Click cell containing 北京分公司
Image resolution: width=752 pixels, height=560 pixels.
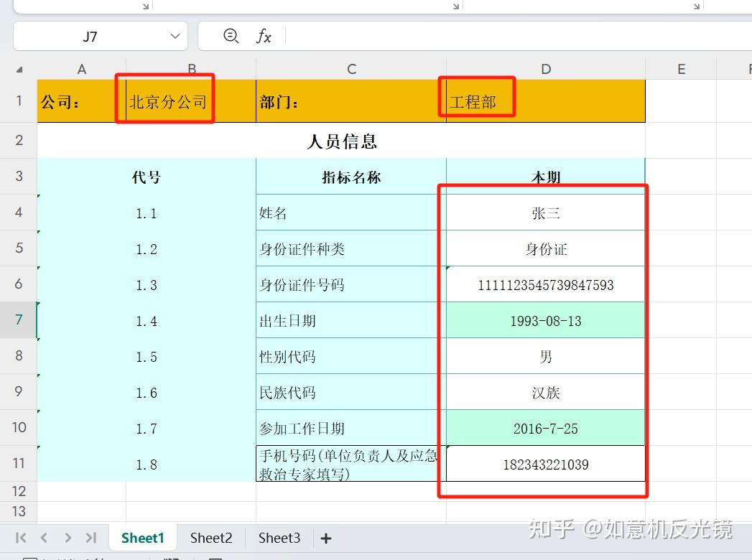pyautogui.click(x=191, y=101)
